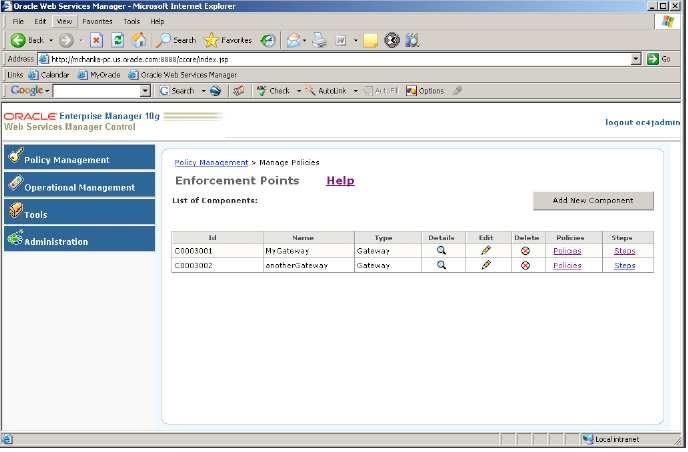Click the browser Back arrow icon
This screenshot has height=452, width=688.
[18, 40]
